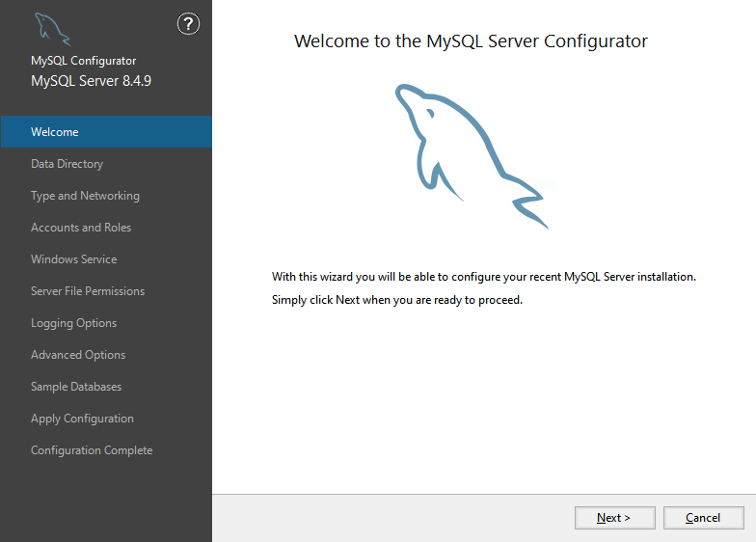Jump to the Advanced Options step

[x=78, y=355]
